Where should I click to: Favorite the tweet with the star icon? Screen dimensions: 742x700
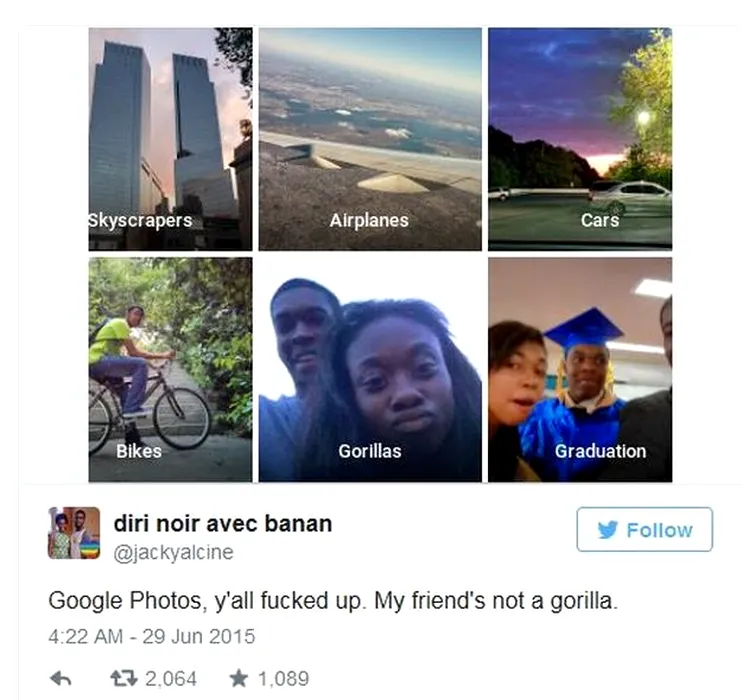(238, 679)
